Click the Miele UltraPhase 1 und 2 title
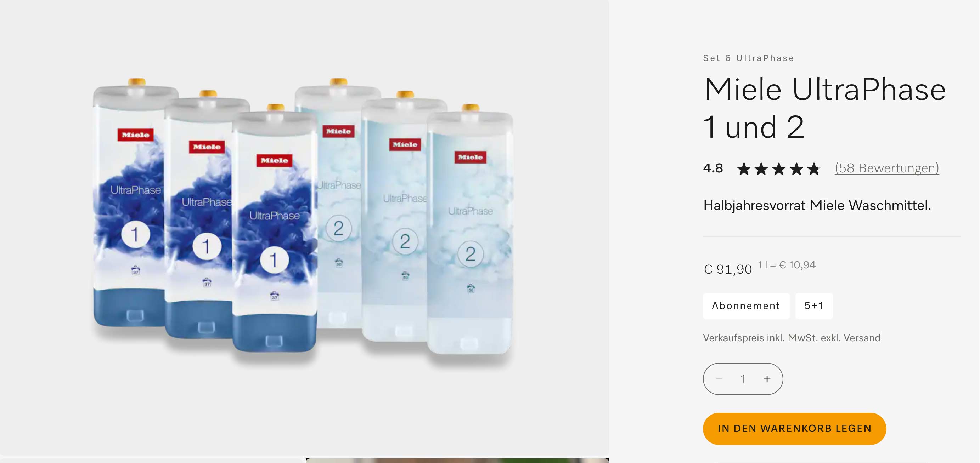The height and width of the screenshot is (463, 980). tap(824, 108)
